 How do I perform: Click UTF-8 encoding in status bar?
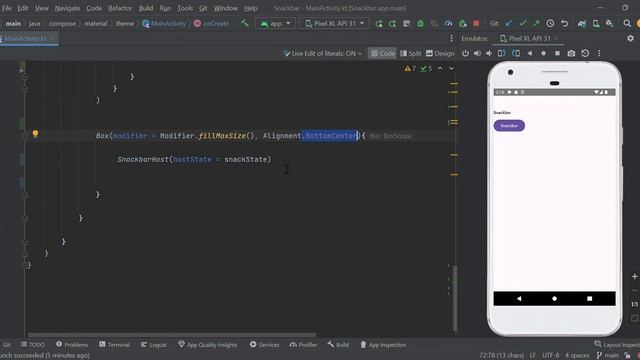551,355
